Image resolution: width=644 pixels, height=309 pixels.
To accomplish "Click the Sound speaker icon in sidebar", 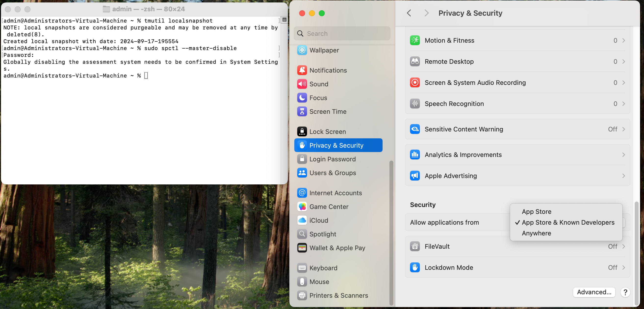I will (302, 84).
